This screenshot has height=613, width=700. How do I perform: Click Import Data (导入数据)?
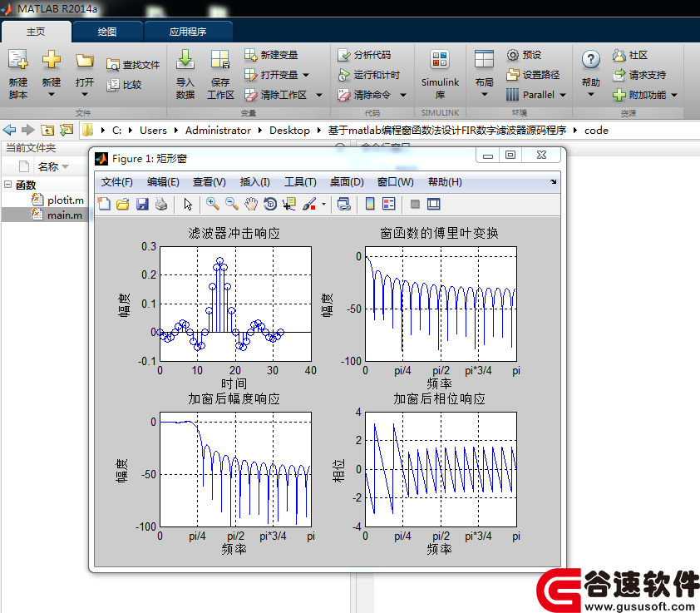185,74
